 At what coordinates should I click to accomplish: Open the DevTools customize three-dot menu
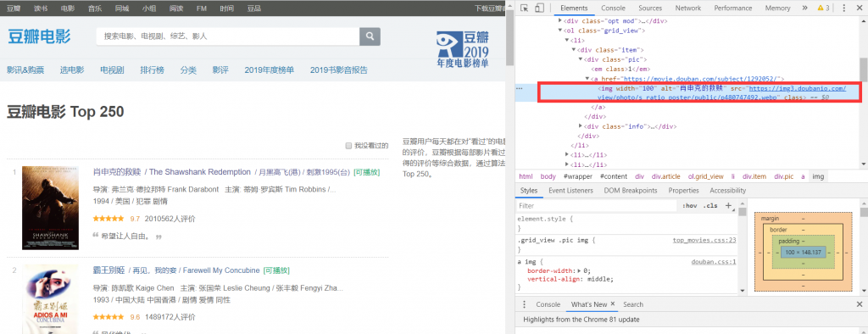click(843, 8)
